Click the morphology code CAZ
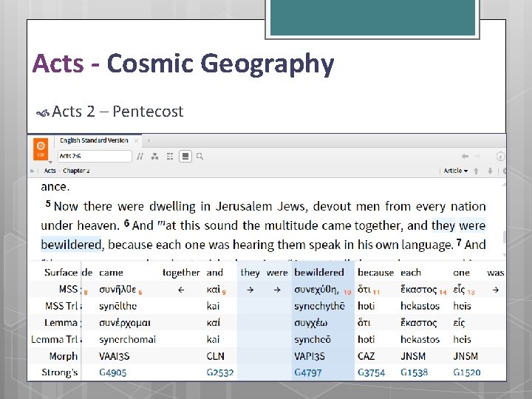This screenshot has width=532, height=399. click(366, 356)
